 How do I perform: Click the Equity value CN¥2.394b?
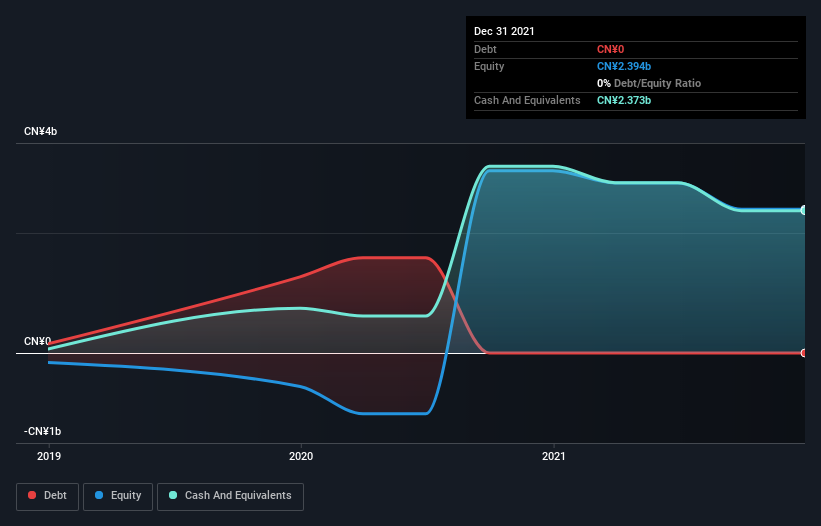pos(624,66)
